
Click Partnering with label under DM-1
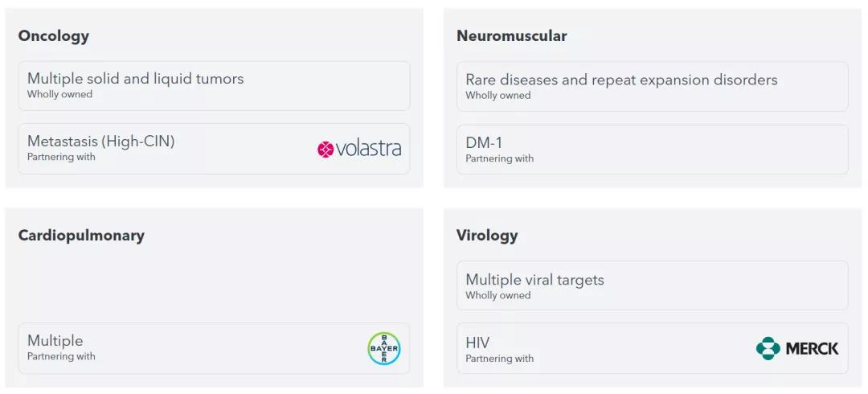[499, 159]
